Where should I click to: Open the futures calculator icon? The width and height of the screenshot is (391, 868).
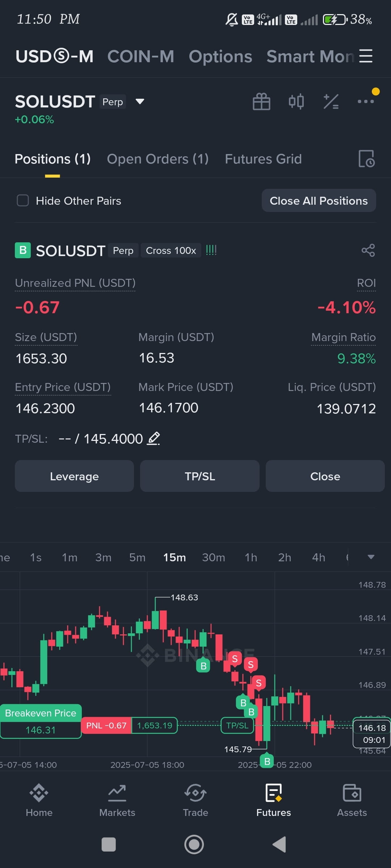pos(331,101)
